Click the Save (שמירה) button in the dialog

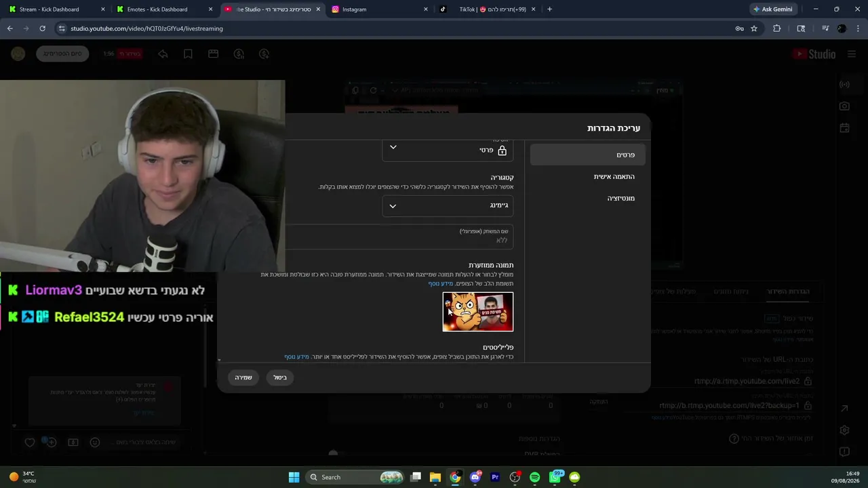[x=243, y=378]
